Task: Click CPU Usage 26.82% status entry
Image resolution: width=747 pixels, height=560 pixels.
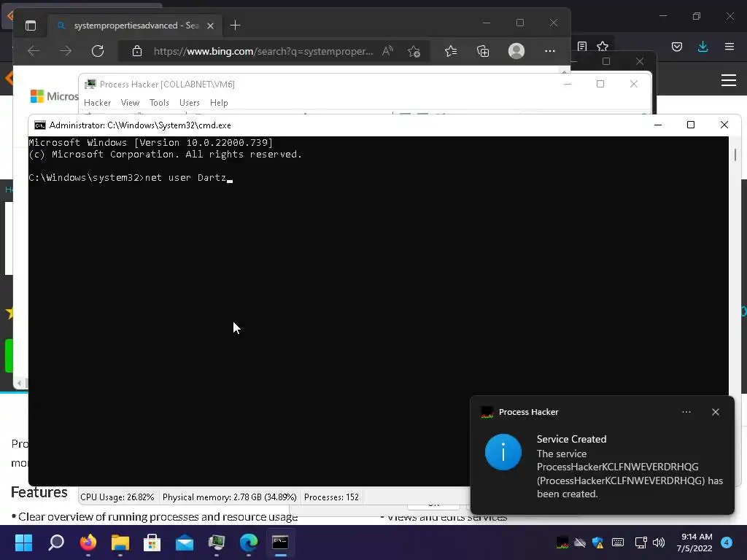Action: pyautogui.click(x=117, y=497)
